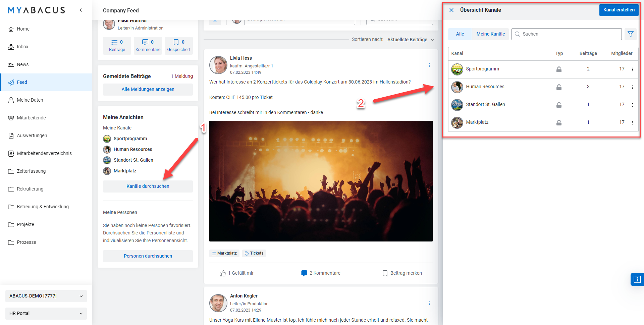Open the ABACUS-DEMO [7777] dropdown
Viewport: 644px width, 325px height.
click(46, 296)
